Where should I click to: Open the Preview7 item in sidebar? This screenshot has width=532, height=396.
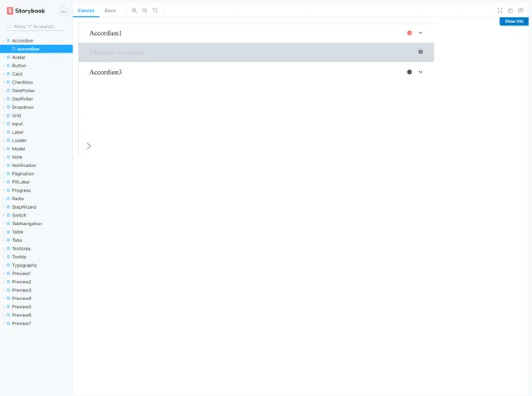22,323
